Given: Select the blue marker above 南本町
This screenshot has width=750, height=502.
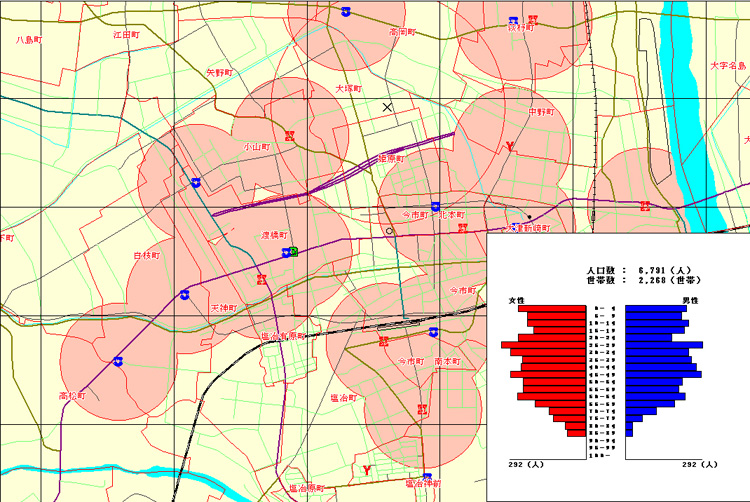Looking at the screenshot, I should coord(433,332).
